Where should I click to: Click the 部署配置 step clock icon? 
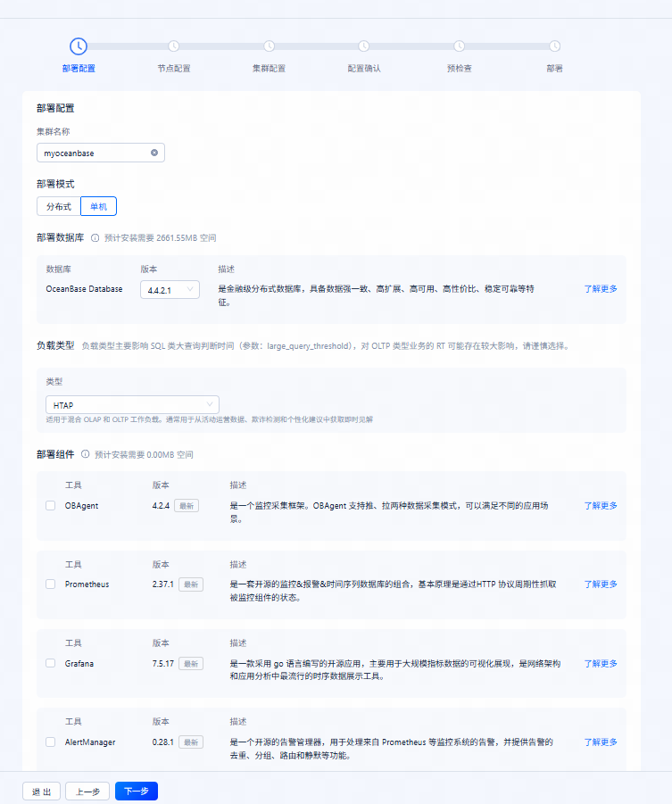pos(79,46)
